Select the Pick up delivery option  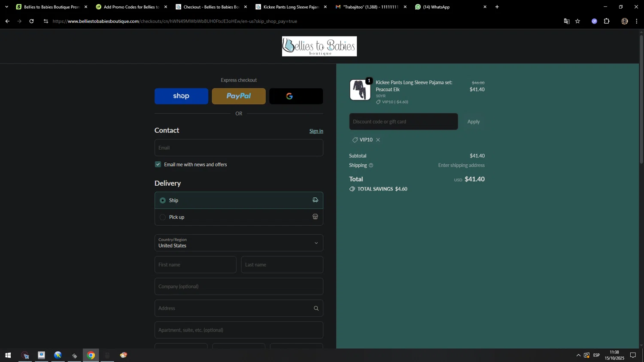(x=239, y=217)
